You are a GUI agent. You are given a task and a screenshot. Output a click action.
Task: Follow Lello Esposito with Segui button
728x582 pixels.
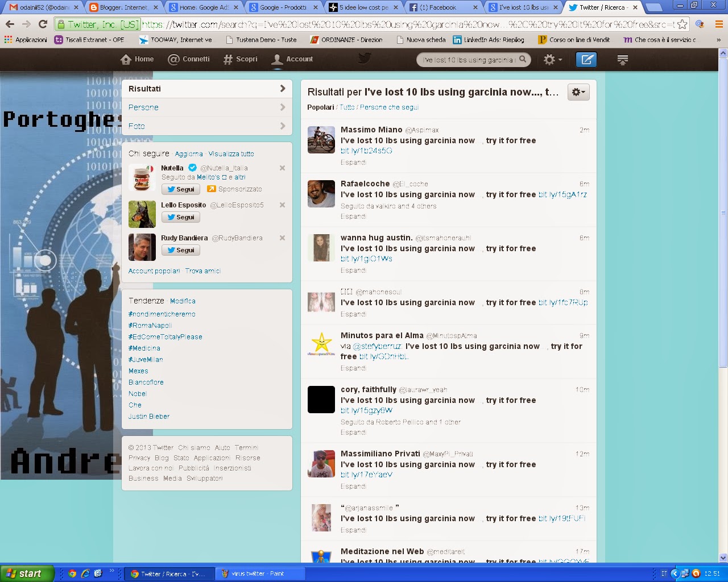pos(180,217)
